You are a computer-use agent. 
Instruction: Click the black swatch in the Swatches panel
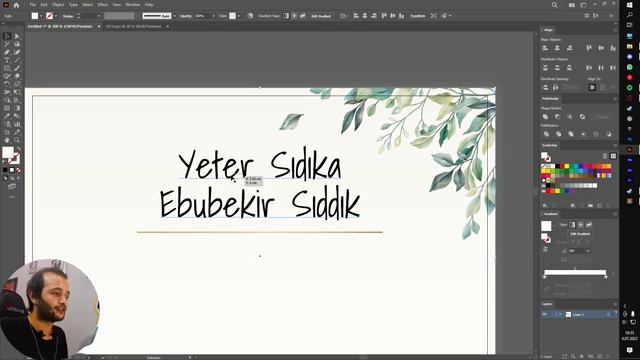click(x=558, y=167)
